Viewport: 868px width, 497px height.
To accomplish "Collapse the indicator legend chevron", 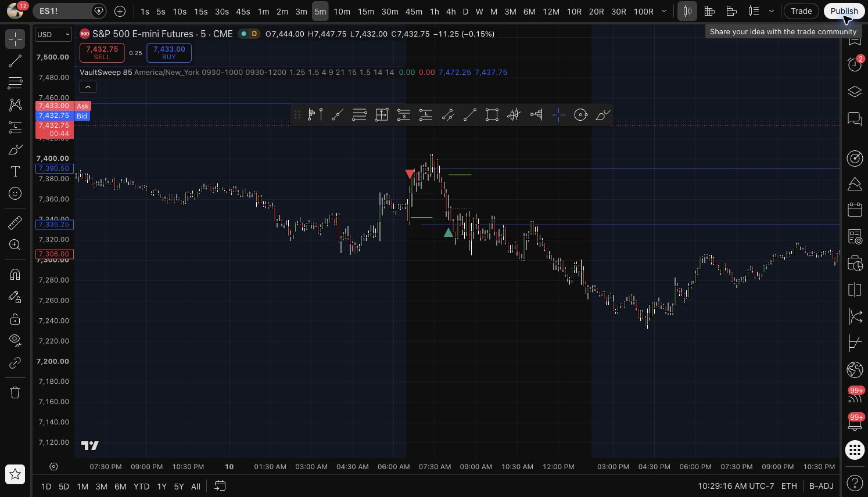I will coord(88,87).
